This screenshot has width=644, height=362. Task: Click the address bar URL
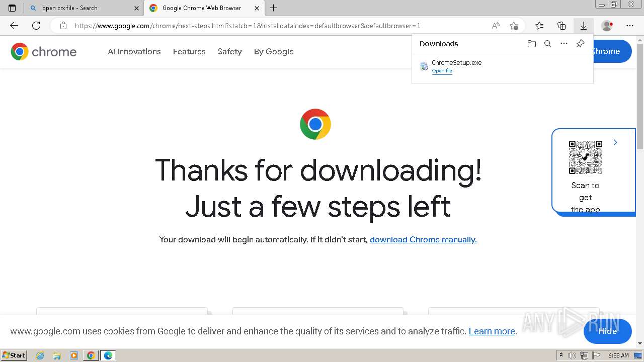click(248, 26)
